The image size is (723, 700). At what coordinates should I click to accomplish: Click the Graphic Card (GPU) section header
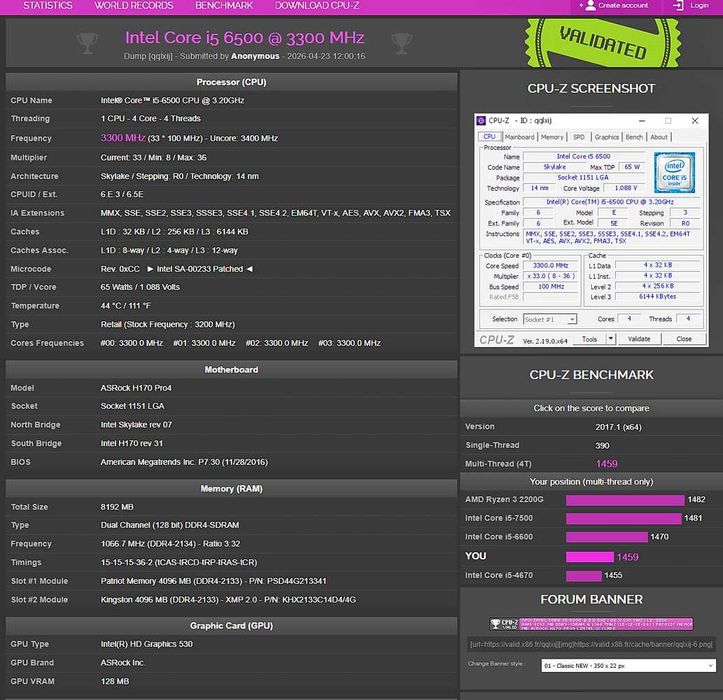231,626
